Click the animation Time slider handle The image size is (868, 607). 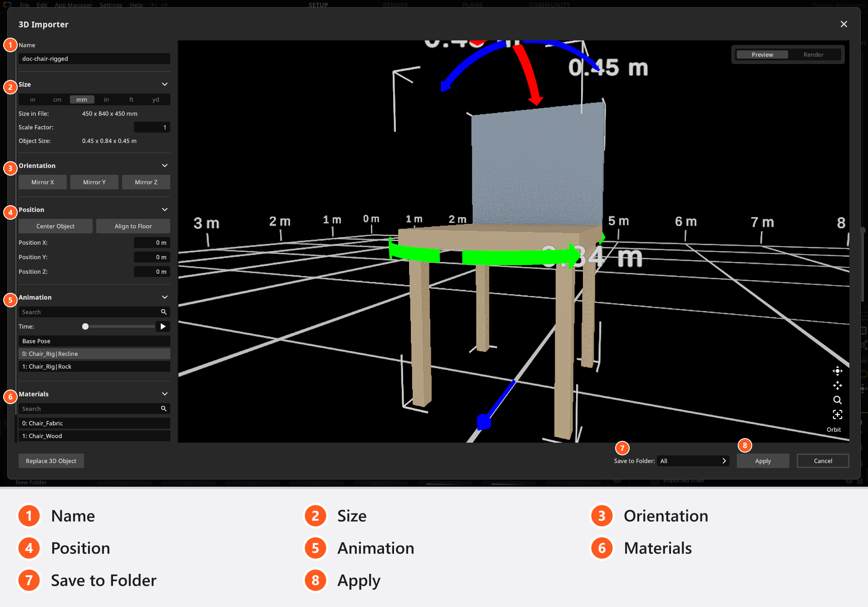coord(85,326)
